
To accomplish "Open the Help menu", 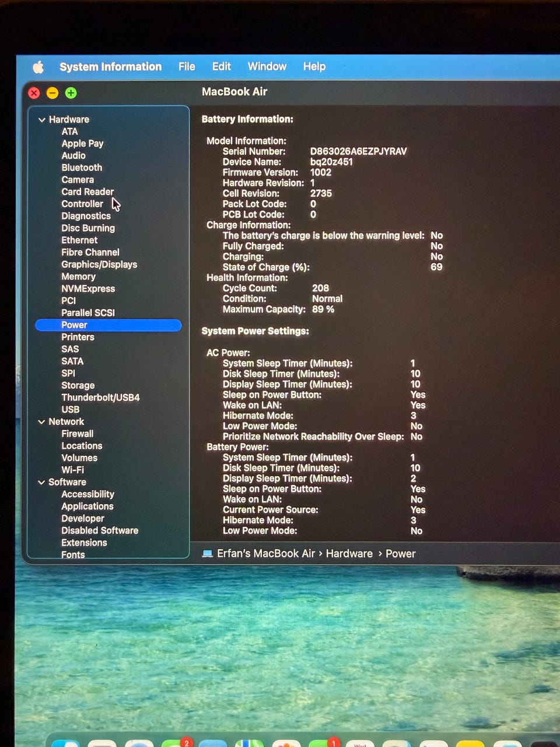I will click(314, 67).
